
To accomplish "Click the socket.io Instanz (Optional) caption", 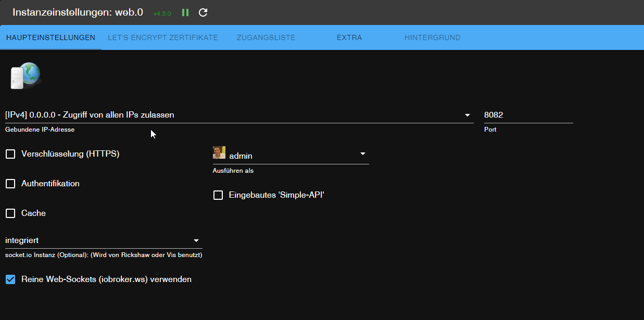I will click(104, 255).
